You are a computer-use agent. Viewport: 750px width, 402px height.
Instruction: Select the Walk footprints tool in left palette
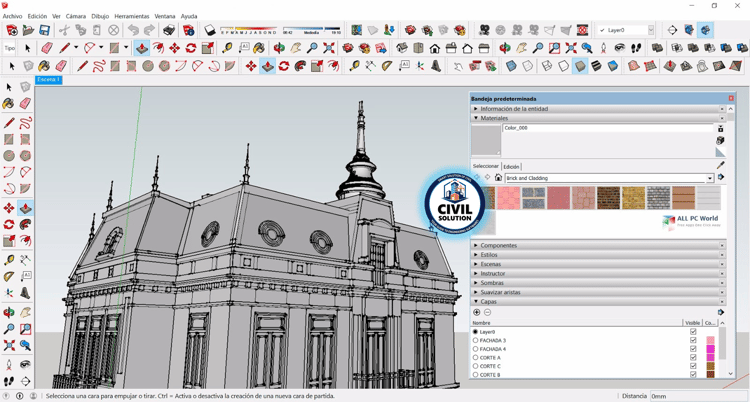tap(9, 381)
